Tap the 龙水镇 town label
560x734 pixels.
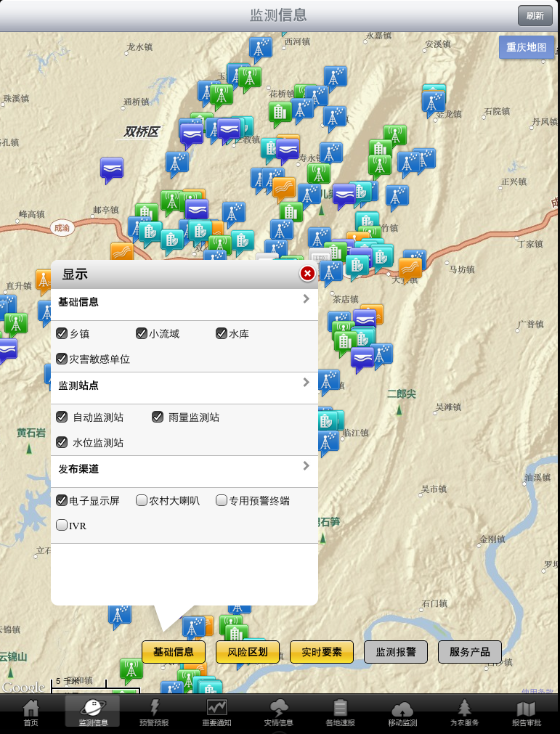coord(139,47)
